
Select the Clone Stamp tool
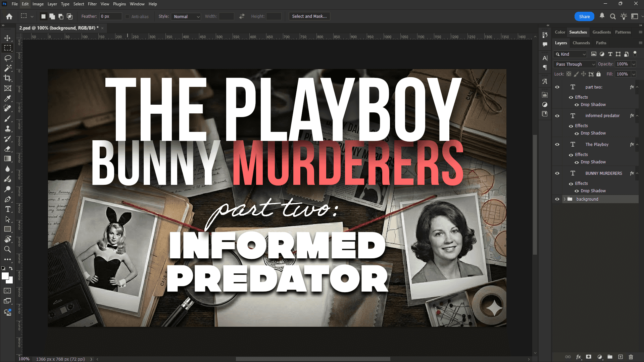[7, 128]
